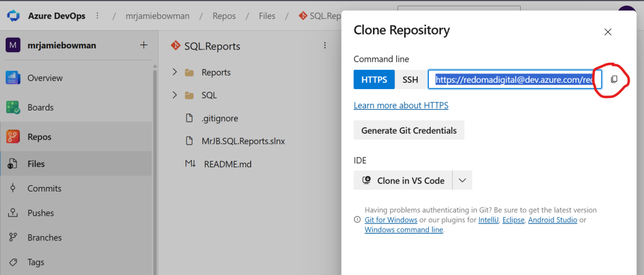Open the Android Studio plugin link
Image resolution: width=644 pixels, height=275 pixels.
(553, 220)
